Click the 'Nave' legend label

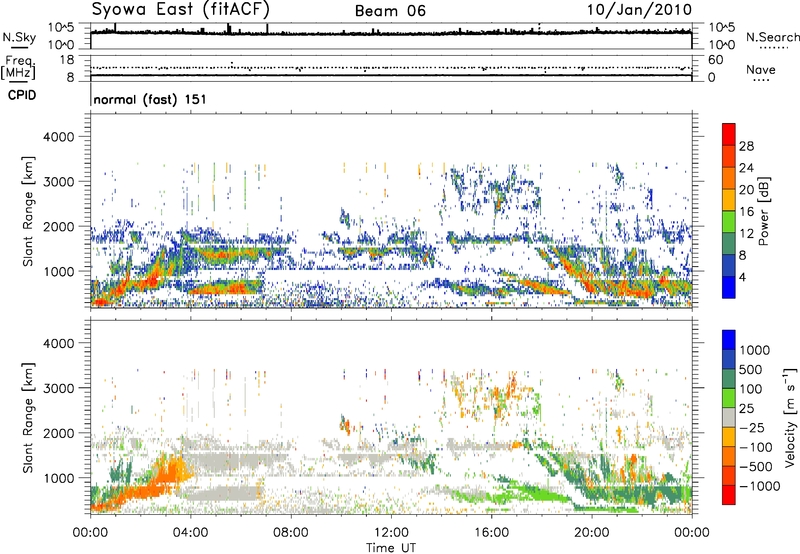(761, 69)
